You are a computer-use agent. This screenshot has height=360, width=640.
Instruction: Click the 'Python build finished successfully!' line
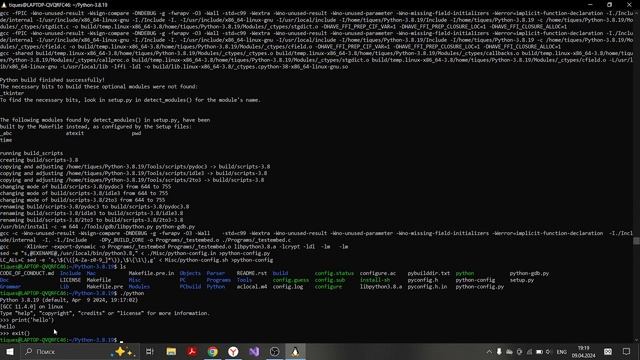(x=52, y=80)
